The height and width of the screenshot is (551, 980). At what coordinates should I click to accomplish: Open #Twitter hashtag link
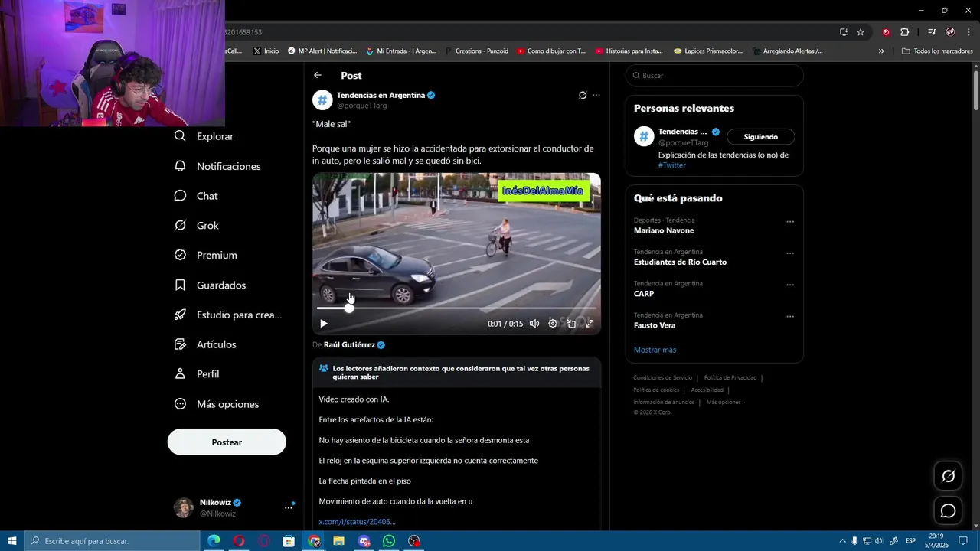pyautogui.click(x=672, y=165)
